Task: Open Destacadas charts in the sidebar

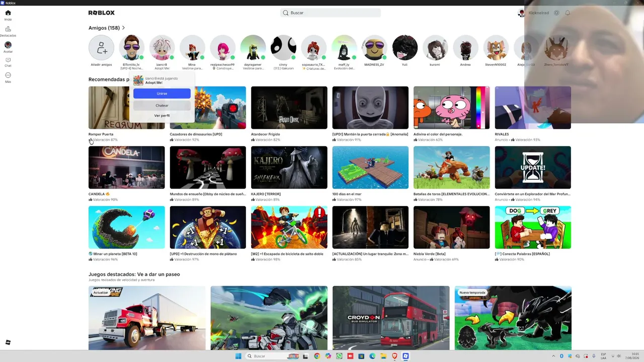Action: click(8, 31)
